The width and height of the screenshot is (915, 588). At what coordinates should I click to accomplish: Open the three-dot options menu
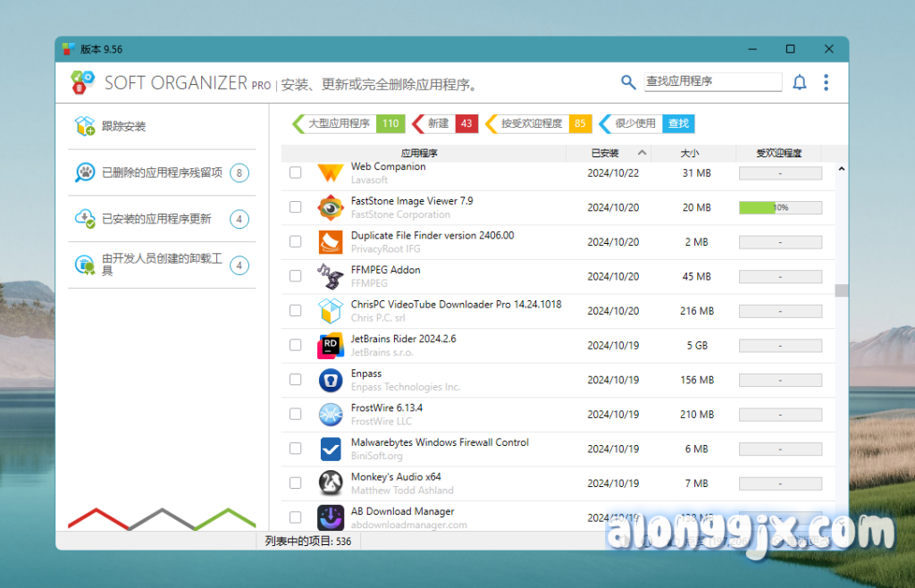[x=826, y=82]
